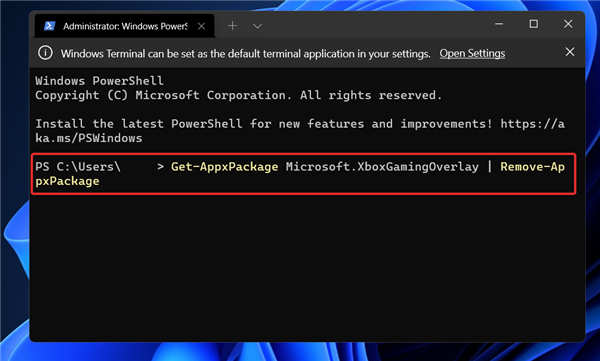
Task: Click the 'Install the latest PowerShell' line
Action: tap(300, 124)
